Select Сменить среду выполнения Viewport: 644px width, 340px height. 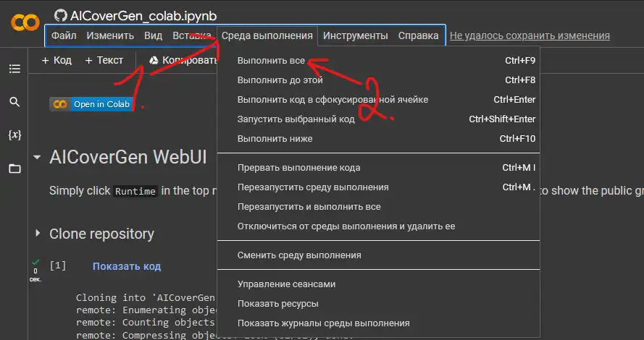[378, 255]
